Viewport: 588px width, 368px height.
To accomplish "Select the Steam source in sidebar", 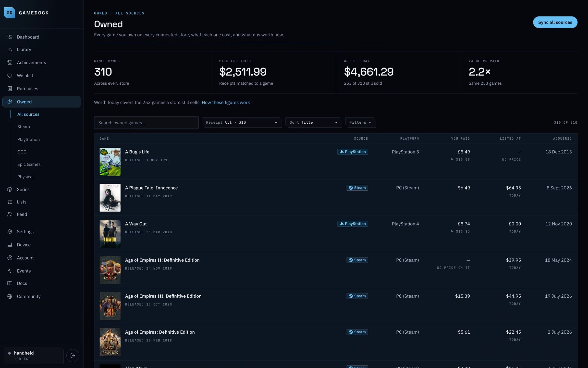I will coord(24,127).
